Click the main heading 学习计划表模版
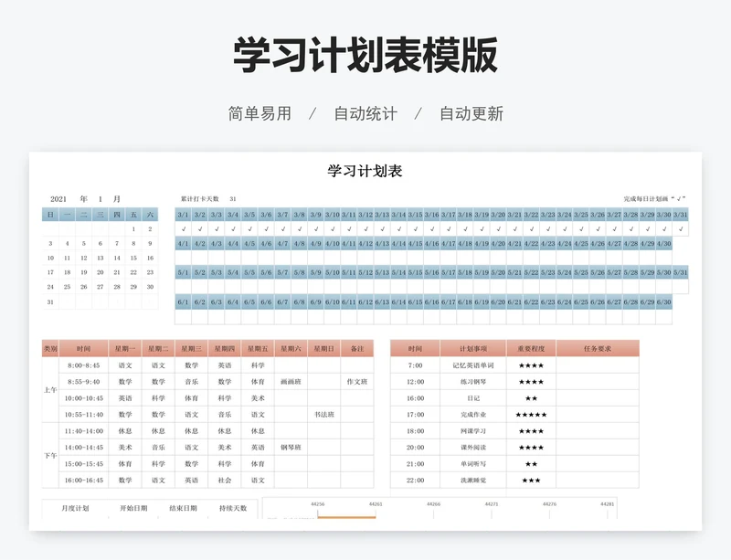 tap(365, 56)
